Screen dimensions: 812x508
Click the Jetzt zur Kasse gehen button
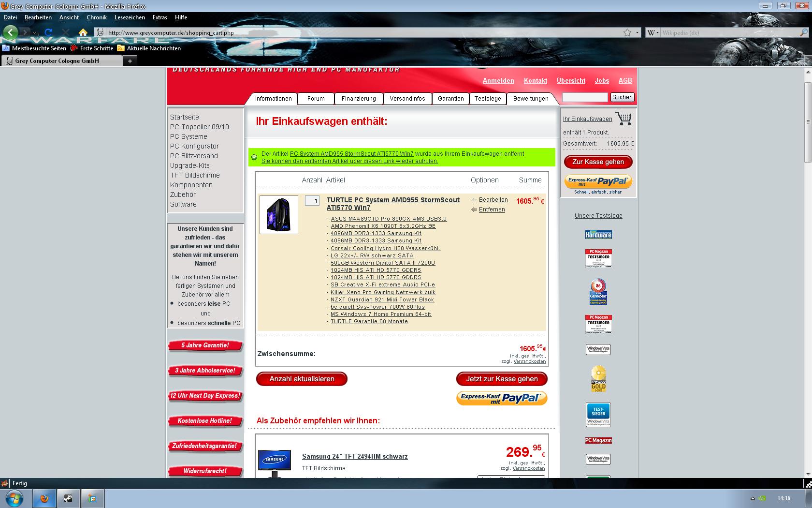pyautogui.click(x=502, y=379)
